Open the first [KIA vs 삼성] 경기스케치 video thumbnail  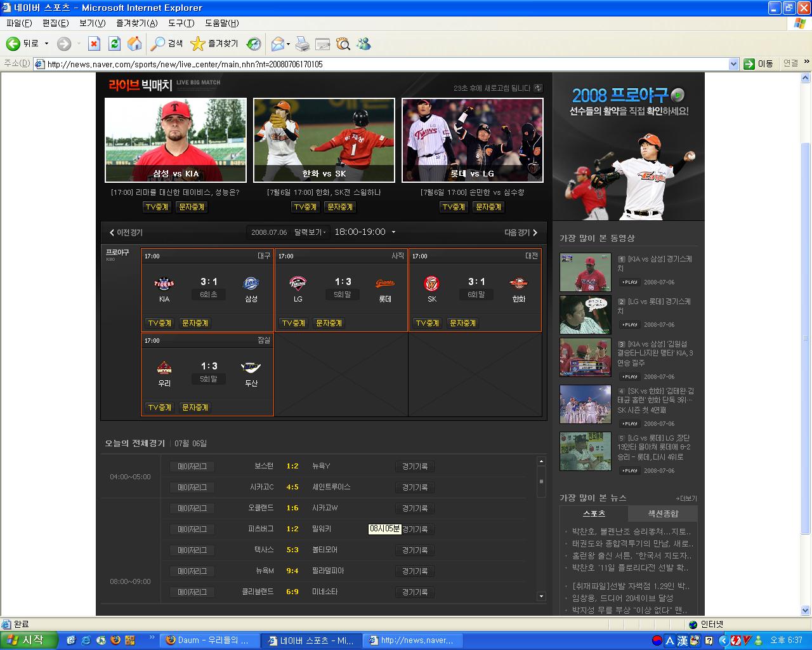586,272
